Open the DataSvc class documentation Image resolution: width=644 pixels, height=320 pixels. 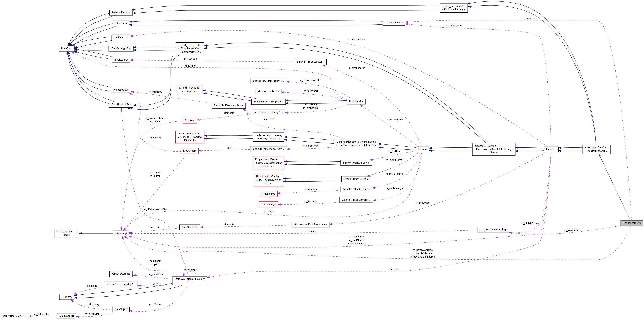(551, 149)
